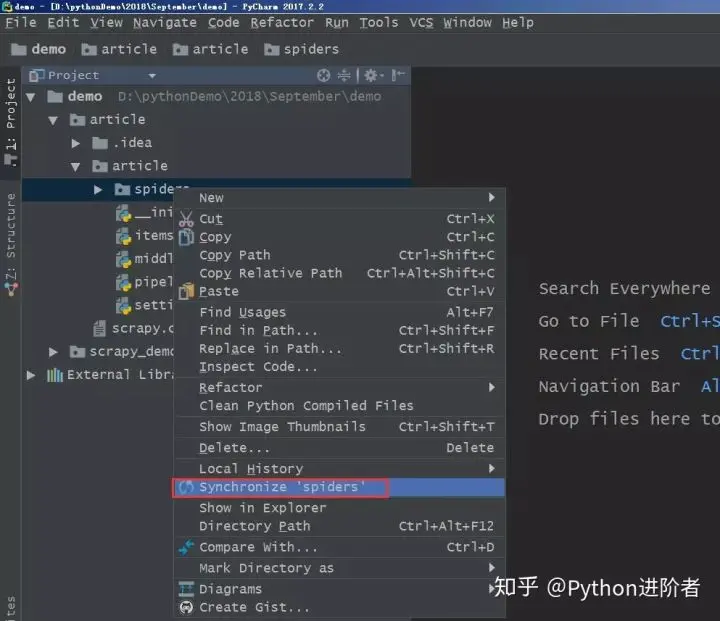Select Replace in Path...
The width and height of the screenshot is (720, 621).
point(340,349)
